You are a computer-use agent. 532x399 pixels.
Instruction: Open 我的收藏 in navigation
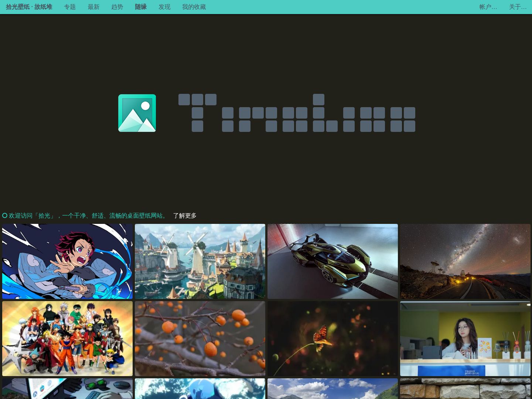pos(194,7)
